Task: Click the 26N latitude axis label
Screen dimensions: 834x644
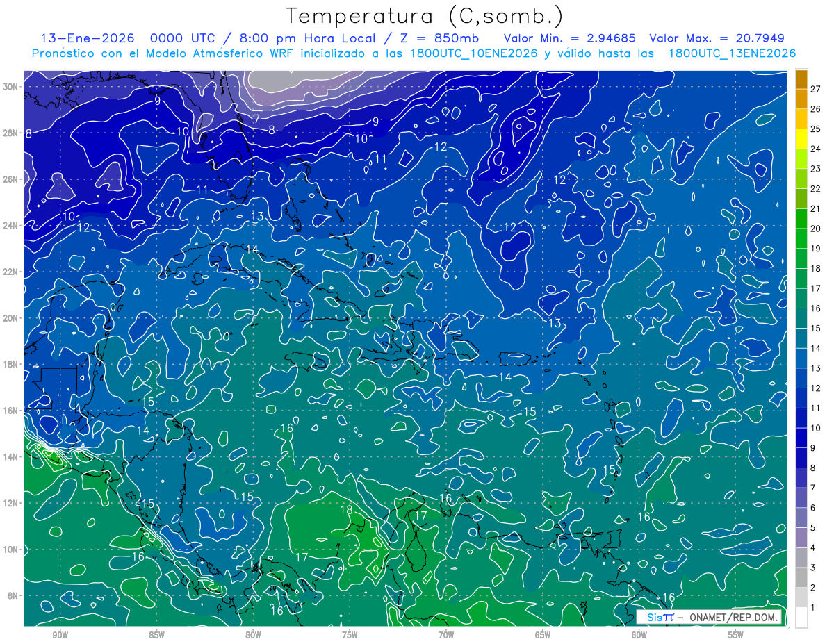Action: coord(12,179)
